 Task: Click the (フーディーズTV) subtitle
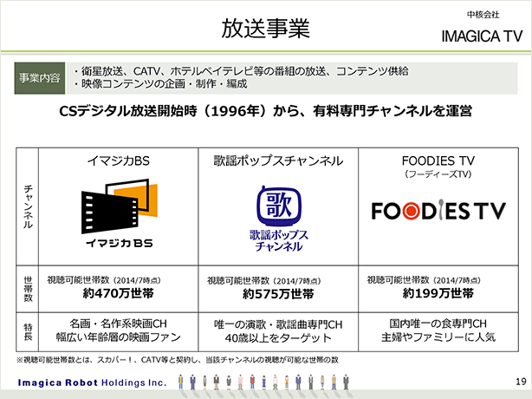438,173
